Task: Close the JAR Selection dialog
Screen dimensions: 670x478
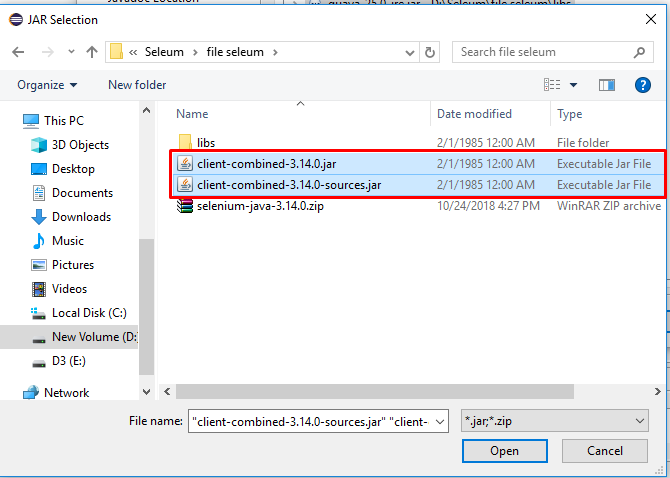Action: 651,19
